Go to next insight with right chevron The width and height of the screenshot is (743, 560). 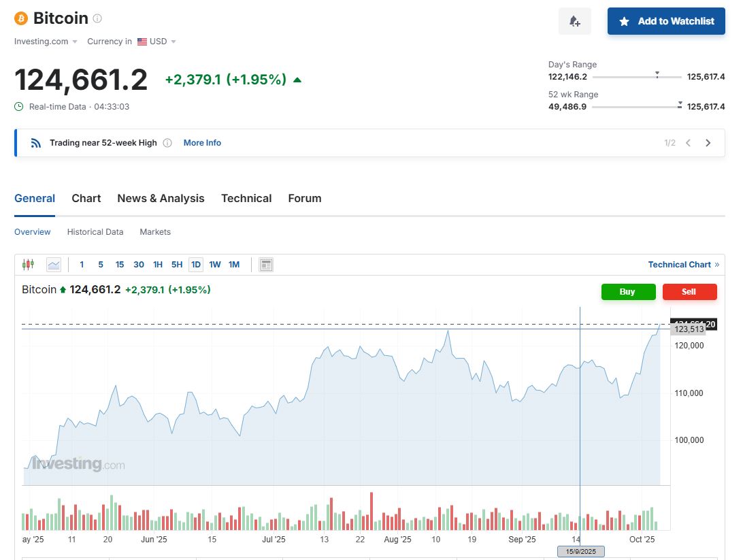click(x=708, y=143)
